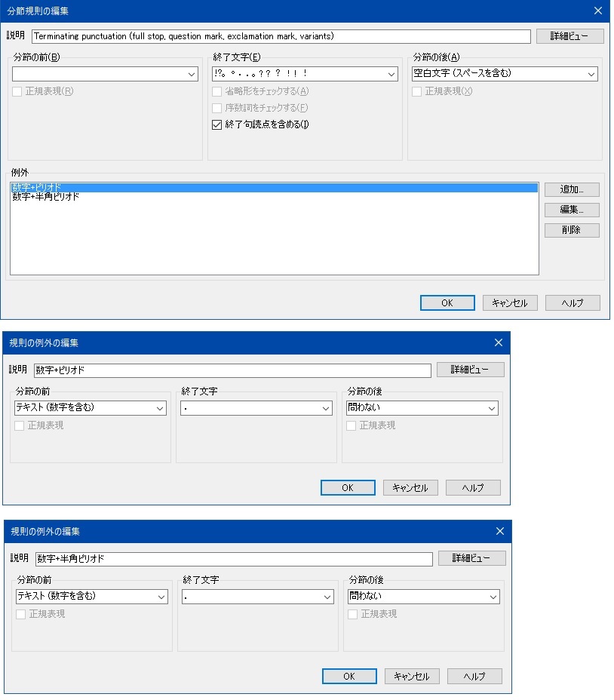614x700 pixels.
Task: Uncheck 終了句読点を含める(I) checkbox
Action: click(216, 124)
